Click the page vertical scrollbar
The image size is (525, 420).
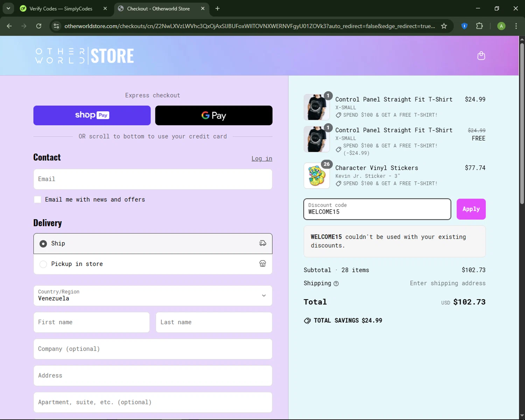coord(522,123)
